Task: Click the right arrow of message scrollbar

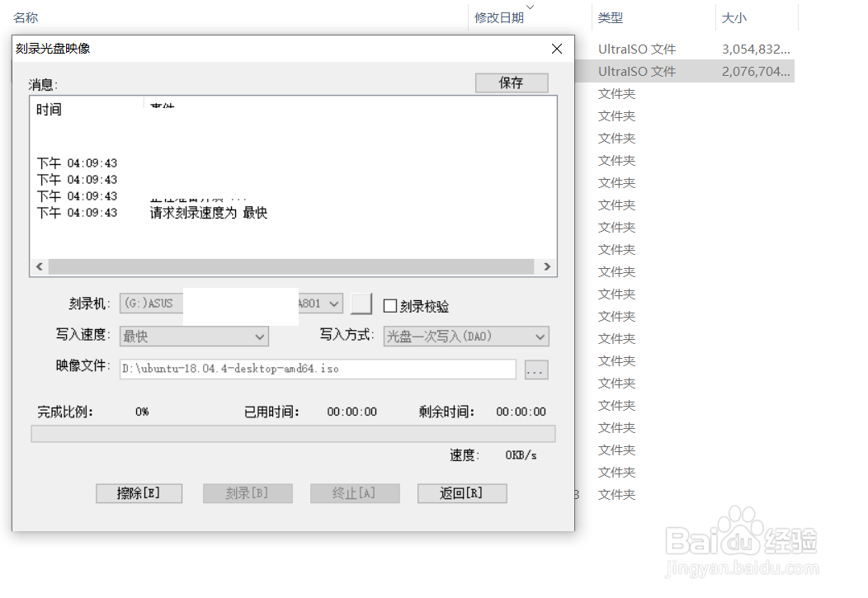Action: (547, 266)
